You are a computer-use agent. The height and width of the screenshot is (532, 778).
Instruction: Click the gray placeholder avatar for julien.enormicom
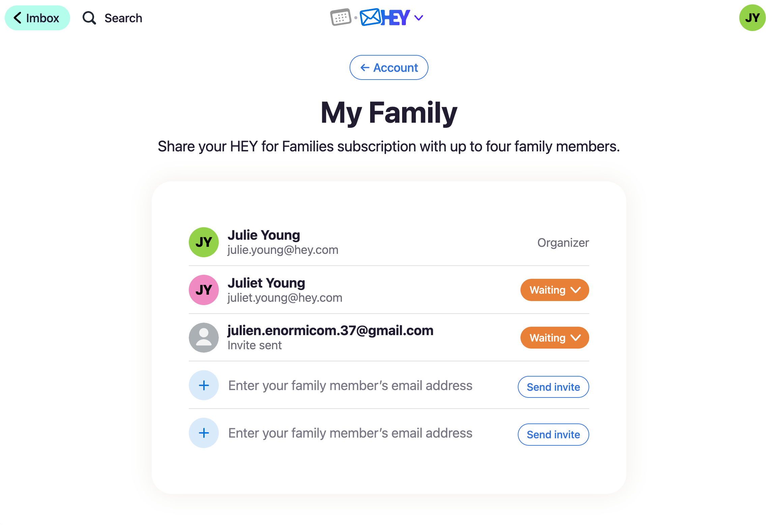[x=204, y=337]
